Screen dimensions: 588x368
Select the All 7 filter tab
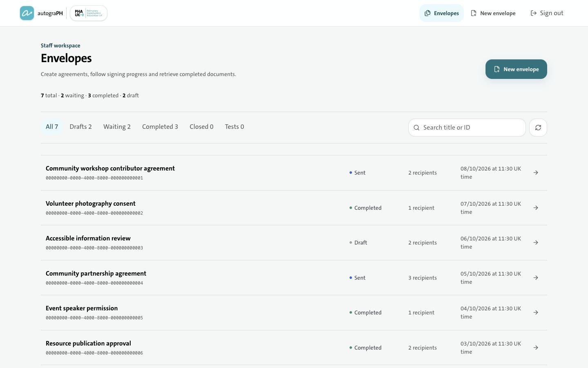point(52,127)
